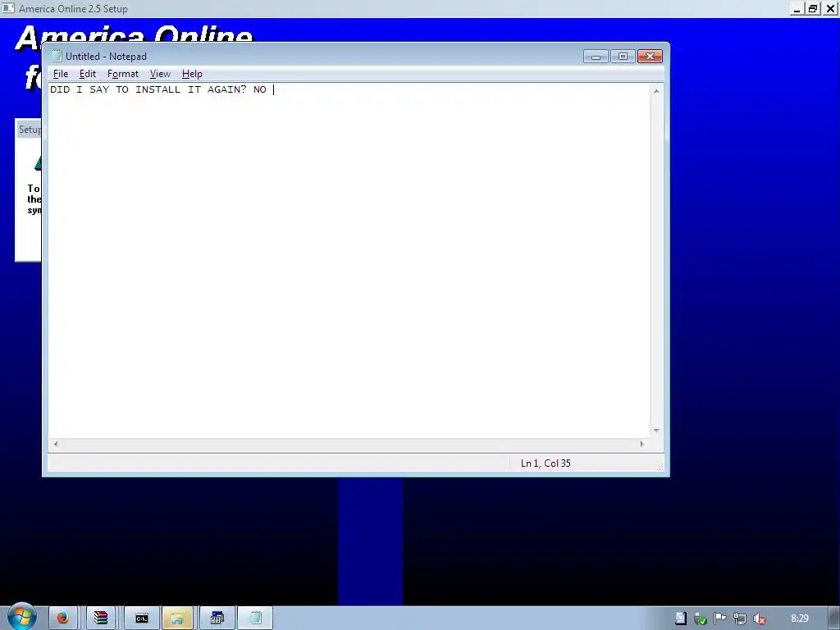Screen dimensions: 840x630
Task: Click the Notepad icon in the title bar
Action: 57,57
